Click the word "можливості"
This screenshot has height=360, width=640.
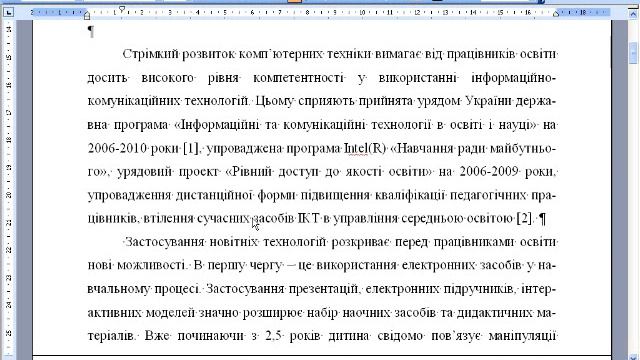tap(151, 266)
